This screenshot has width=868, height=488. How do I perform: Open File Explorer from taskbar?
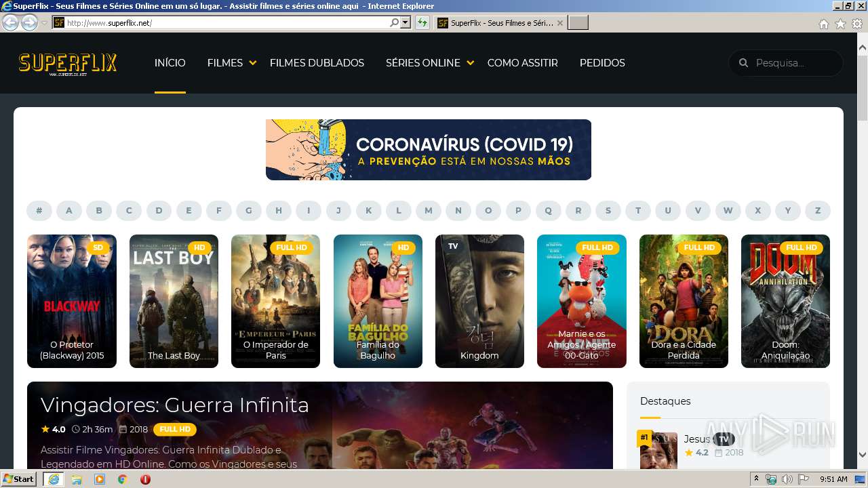[77, 479]
